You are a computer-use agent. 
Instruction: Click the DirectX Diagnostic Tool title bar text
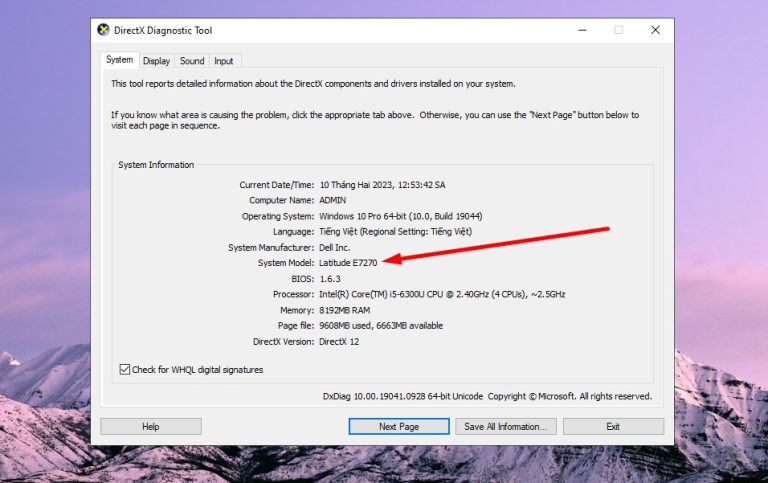163,31
